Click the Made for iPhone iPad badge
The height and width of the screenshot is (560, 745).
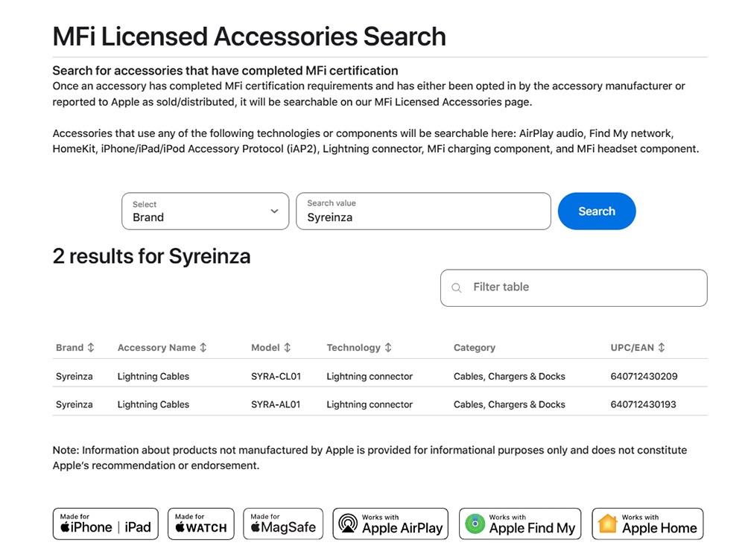click(105, 524)
